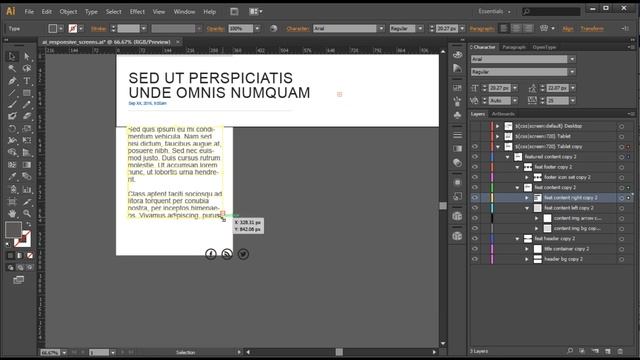Expand the Tablet layer in Layers panel
This screenshot has width=640, height=360.
tap(498, 136)
